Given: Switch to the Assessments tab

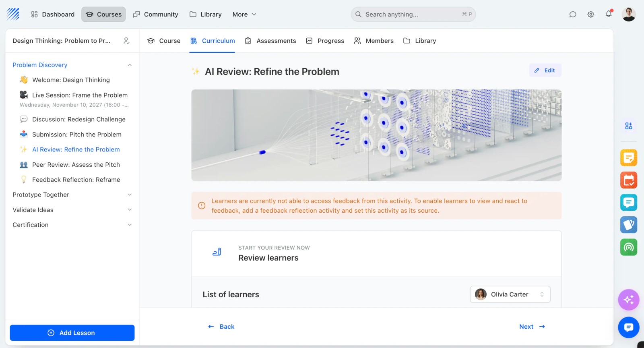Looking at the screenshot, I should 270,41.
